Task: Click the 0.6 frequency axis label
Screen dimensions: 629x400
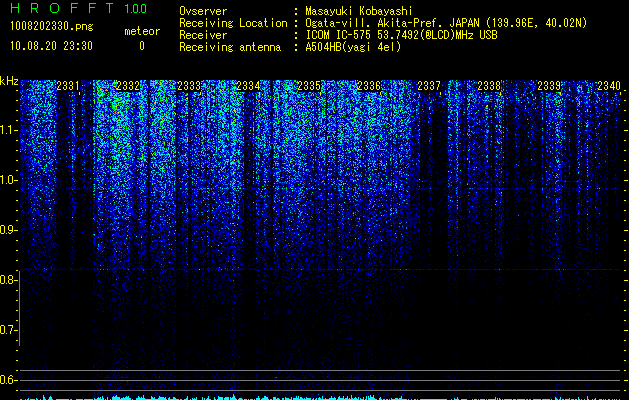Action: tap(8, 380)
